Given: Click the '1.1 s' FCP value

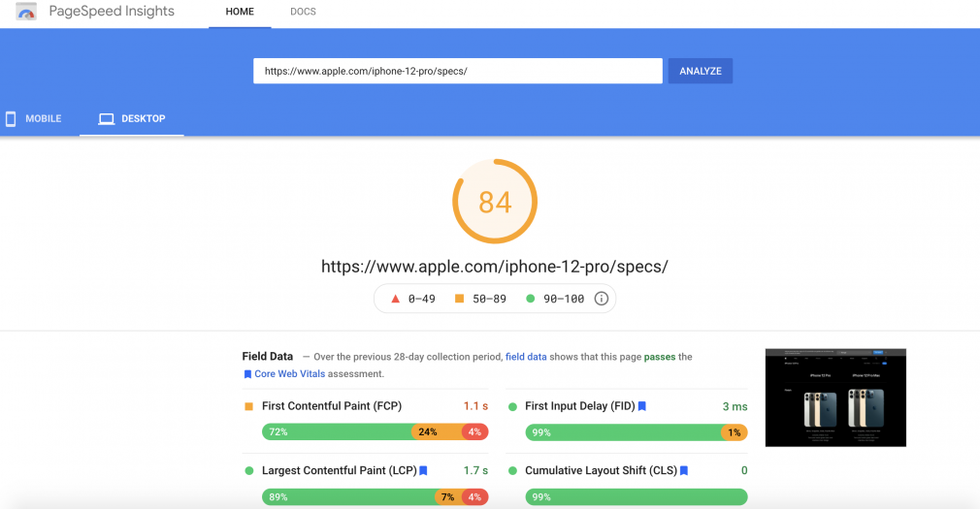Looking at the screenshot, I should point(475,406).
